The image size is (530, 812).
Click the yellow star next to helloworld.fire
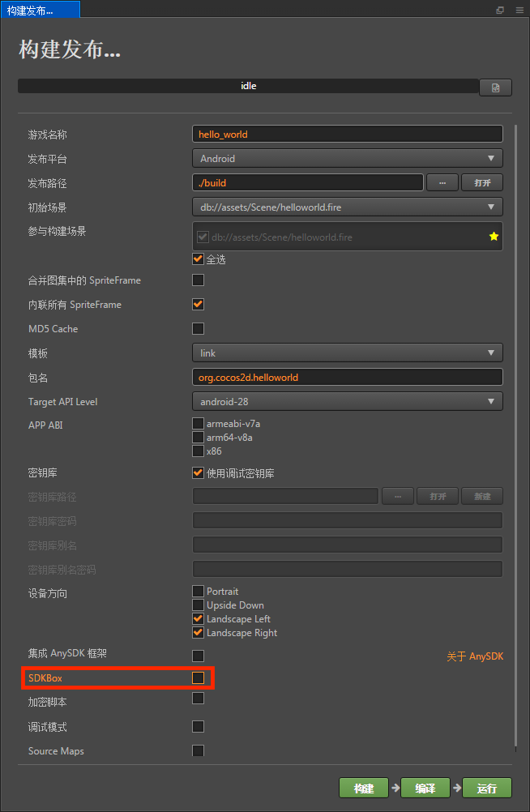(494, 237)
